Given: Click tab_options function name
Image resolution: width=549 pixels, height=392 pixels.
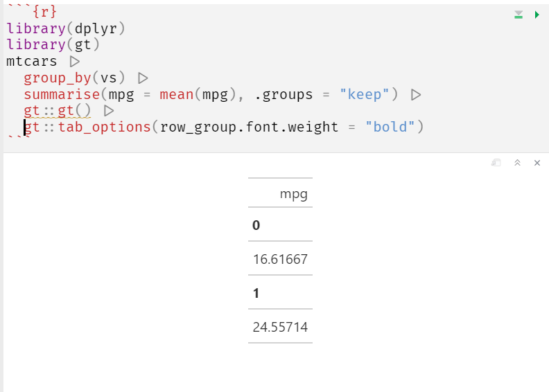Looking at the screenshot, I should [x=105, y=127].
